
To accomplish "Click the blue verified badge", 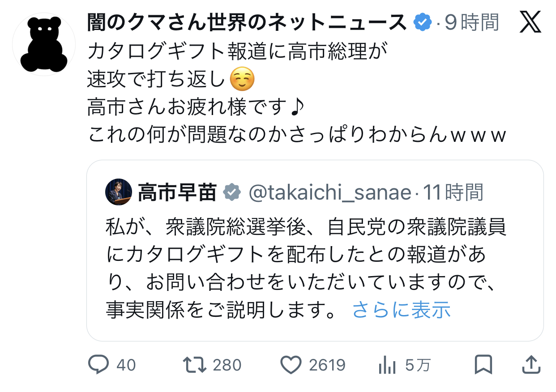I will [x=422, y=22].
